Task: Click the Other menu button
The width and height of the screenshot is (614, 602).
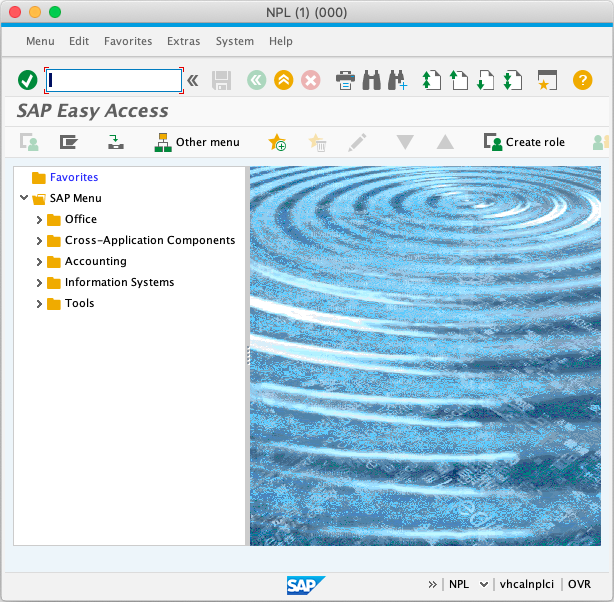Action: (x=197, y=142)
